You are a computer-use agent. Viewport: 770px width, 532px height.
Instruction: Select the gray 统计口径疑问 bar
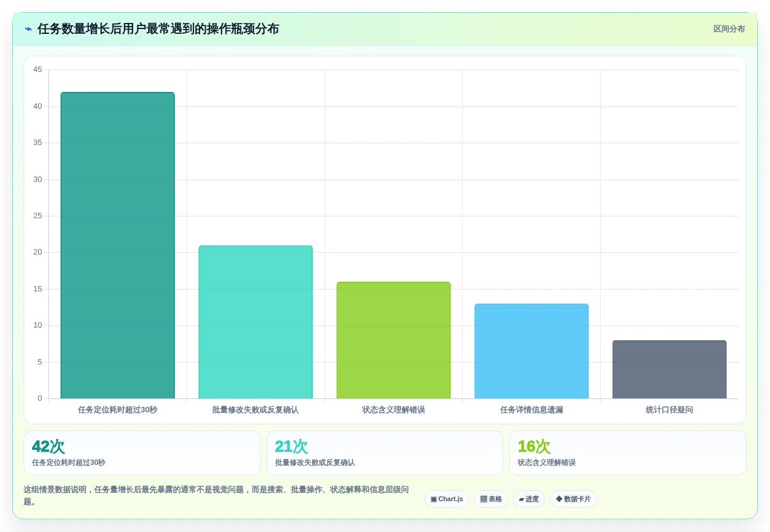(669, 369)
